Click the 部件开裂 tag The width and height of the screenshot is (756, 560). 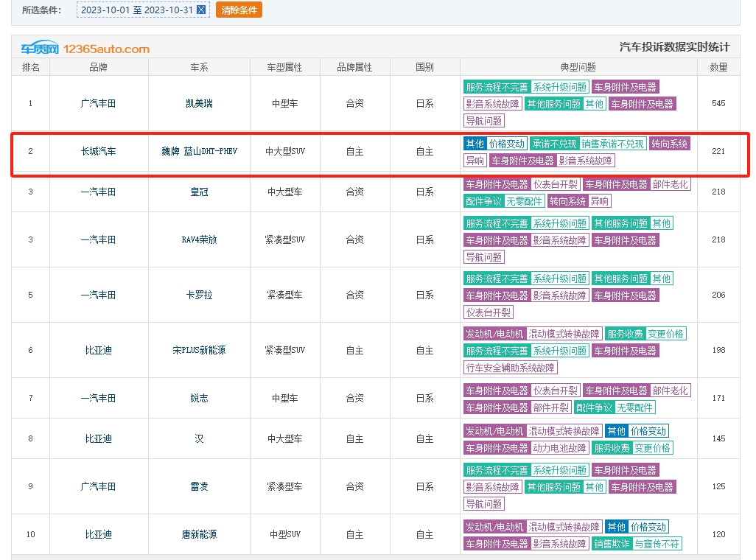pos(550,407)
